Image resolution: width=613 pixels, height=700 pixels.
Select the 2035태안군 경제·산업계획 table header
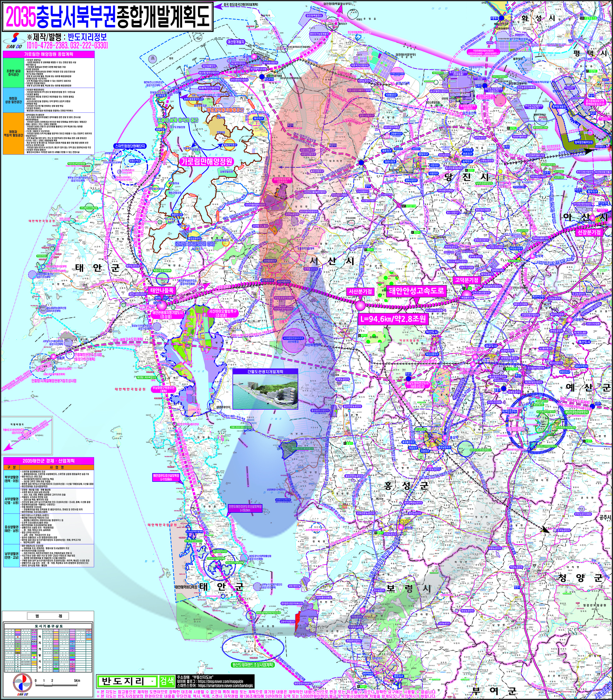[48, 461]
